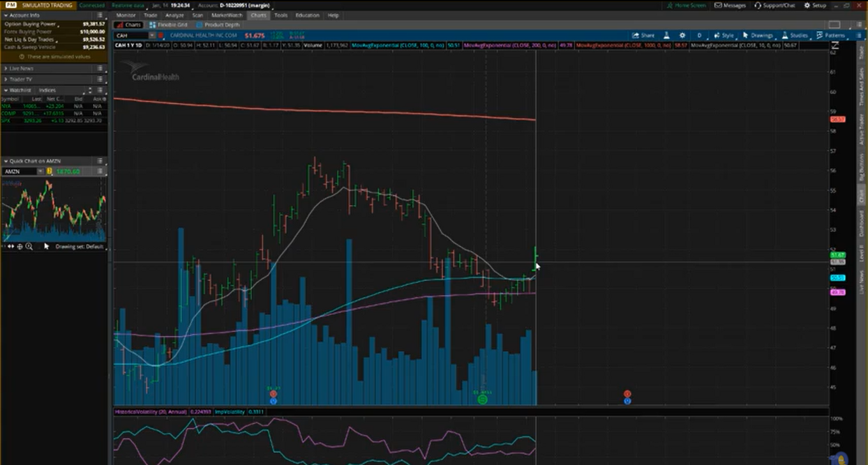Open the CAH symbol dropdown arrow
Viewport: 868px width, 465px height.
pos(152,36)
